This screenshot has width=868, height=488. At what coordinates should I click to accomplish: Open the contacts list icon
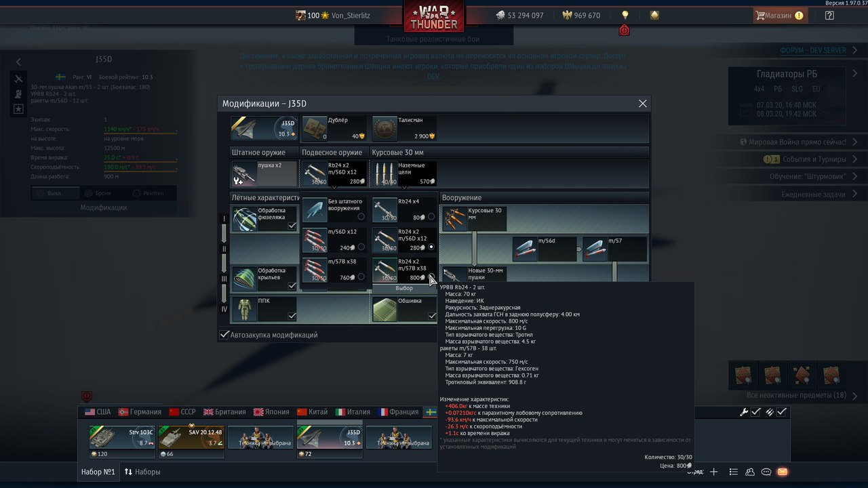coord(750,472)
